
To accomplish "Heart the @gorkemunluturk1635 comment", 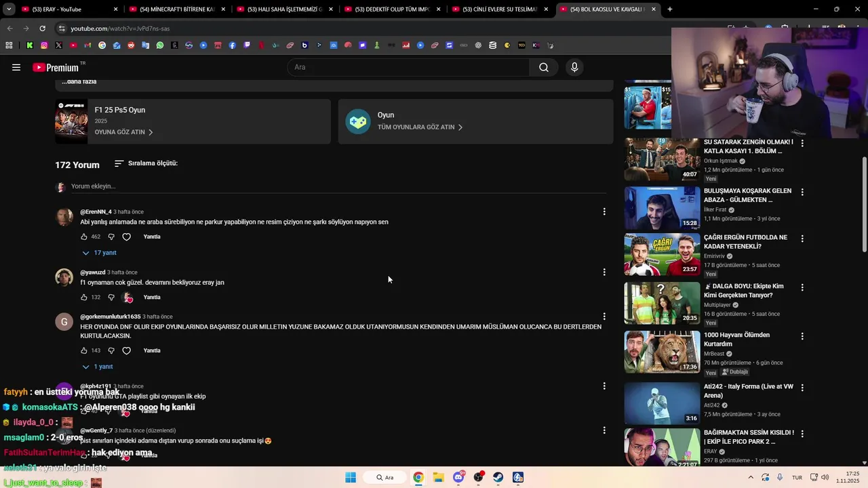I will [x=126, y=350].
